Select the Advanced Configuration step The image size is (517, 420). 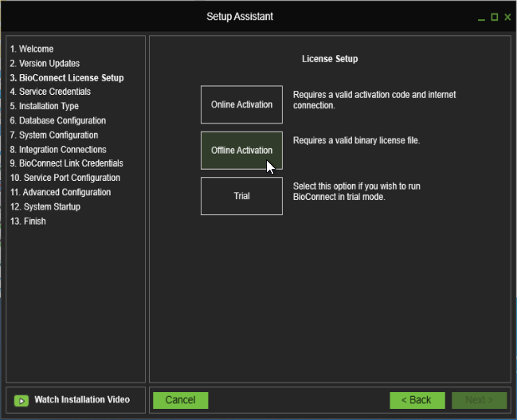pos(61,193)
